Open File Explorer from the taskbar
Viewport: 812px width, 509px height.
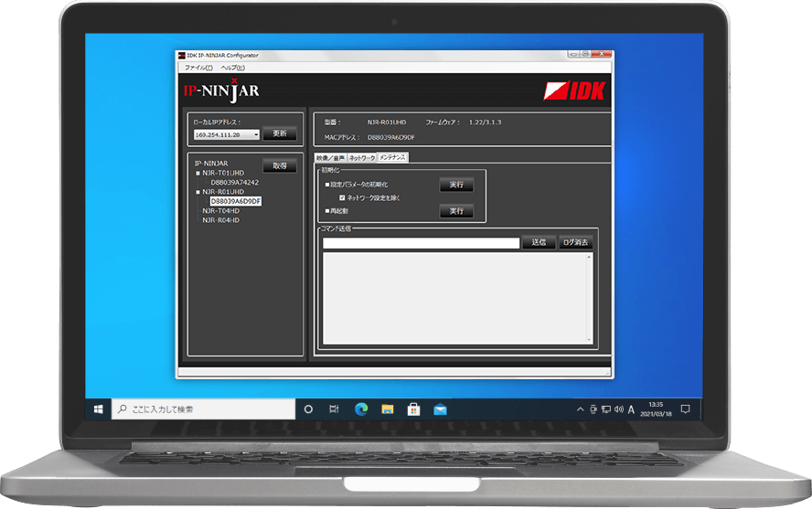tap(387, 408)
